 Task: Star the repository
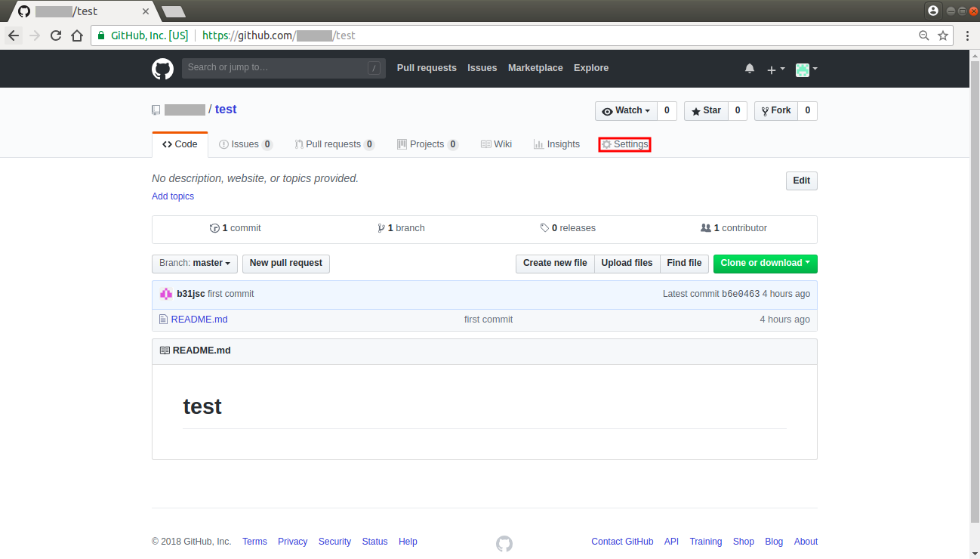706,111
